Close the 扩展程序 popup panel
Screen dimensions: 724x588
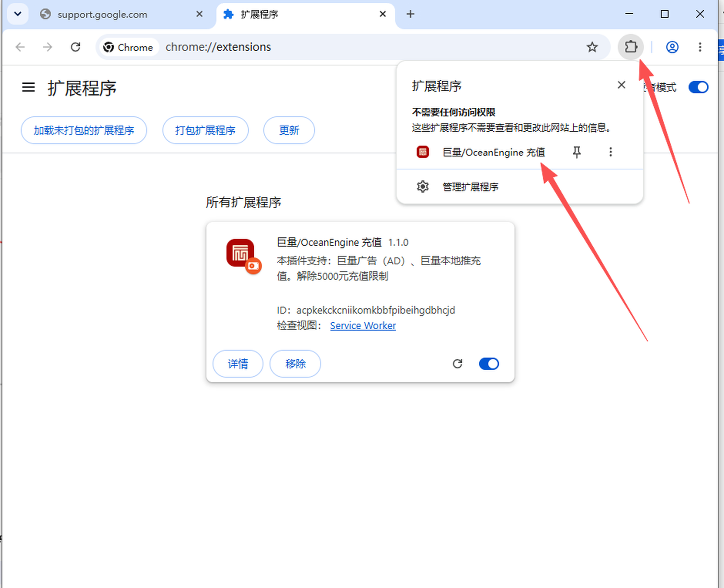coord(621,85)
